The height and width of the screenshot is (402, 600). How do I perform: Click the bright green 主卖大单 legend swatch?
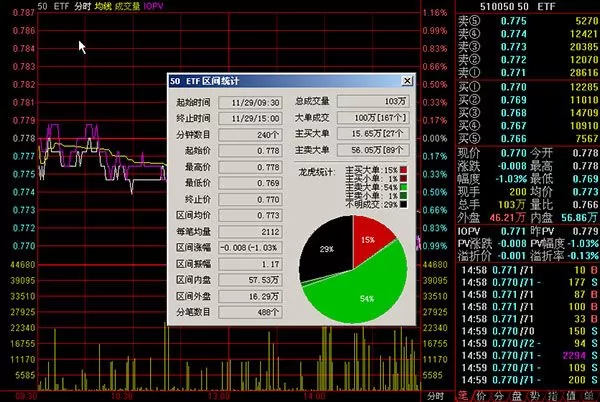click(x=403, y=187)
